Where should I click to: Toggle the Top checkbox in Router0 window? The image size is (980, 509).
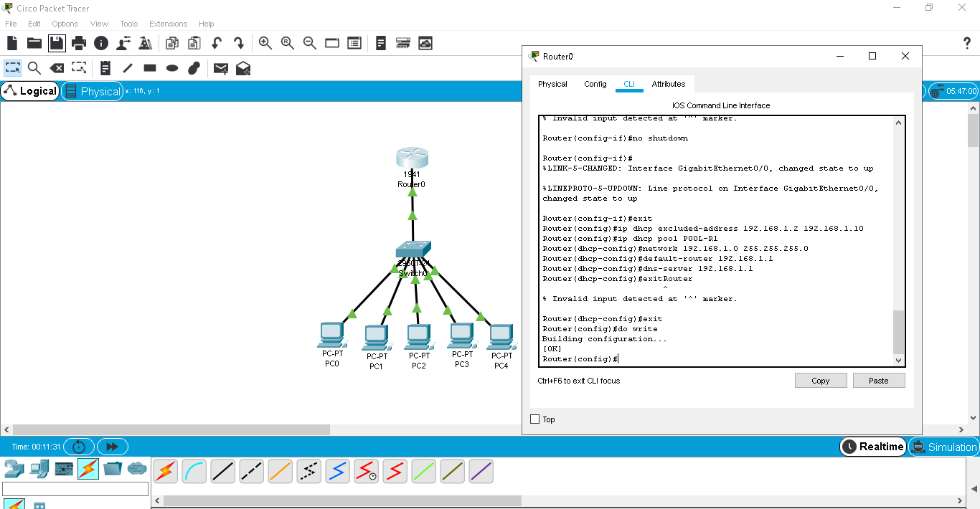tap(534, 419)
